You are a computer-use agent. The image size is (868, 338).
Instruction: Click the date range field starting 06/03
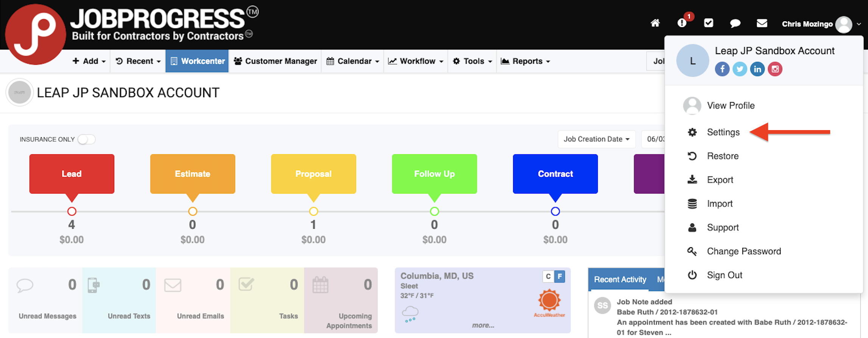point(653,139)
